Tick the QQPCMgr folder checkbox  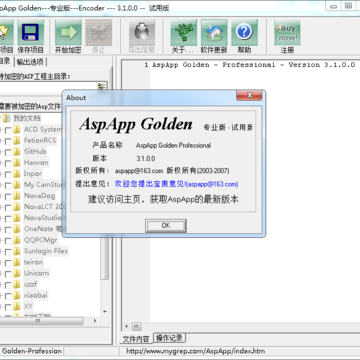(x=8, y=240)
